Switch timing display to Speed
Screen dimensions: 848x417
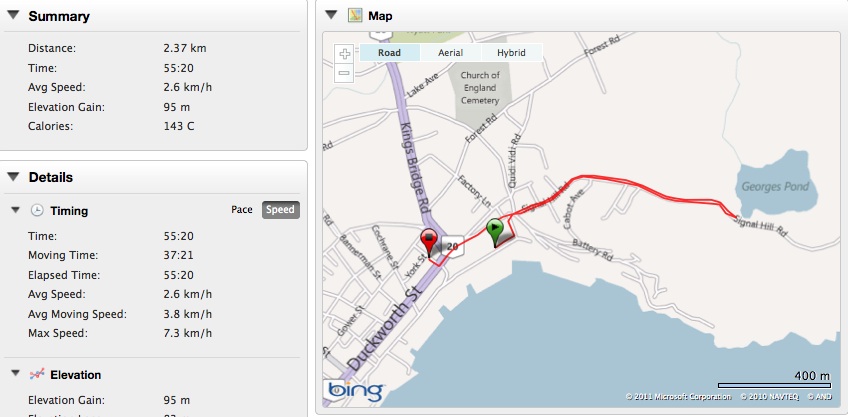(280, 210)
